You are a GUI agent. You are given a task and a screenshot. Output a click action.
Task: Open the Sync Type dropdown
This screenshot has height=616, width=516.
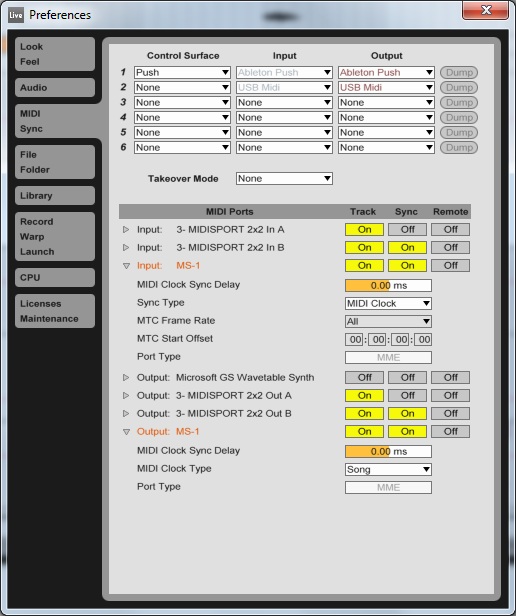tap(388, 304)
